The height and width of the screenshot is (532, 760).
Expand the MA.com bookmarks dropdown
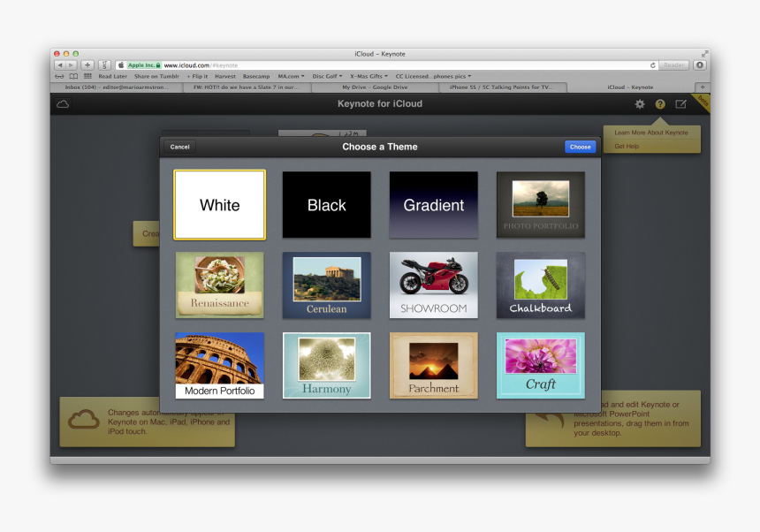point(290,76)
